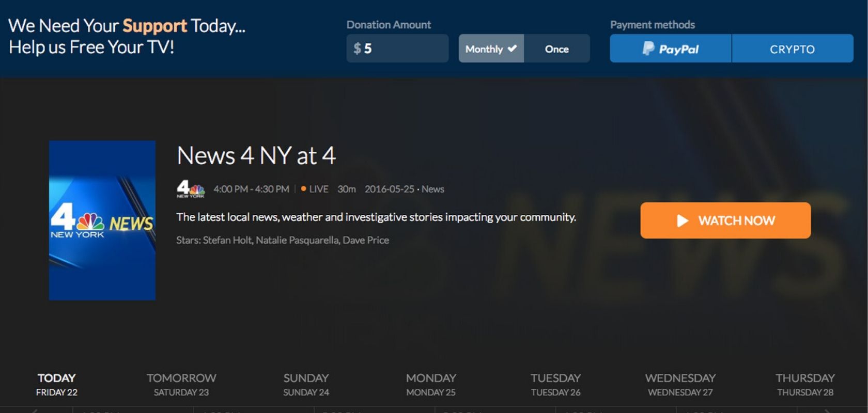The height and width of the screenshot is (413, 868).
Task: Click the We Need Your Support headline
Action: [127, 36]
